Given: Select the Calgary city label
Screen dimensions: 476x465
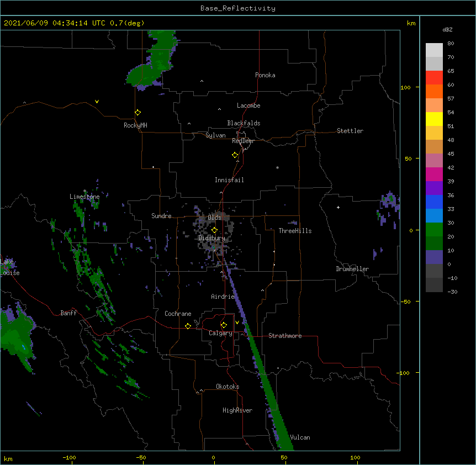Looking at the screenshot, I should [220, 333].
